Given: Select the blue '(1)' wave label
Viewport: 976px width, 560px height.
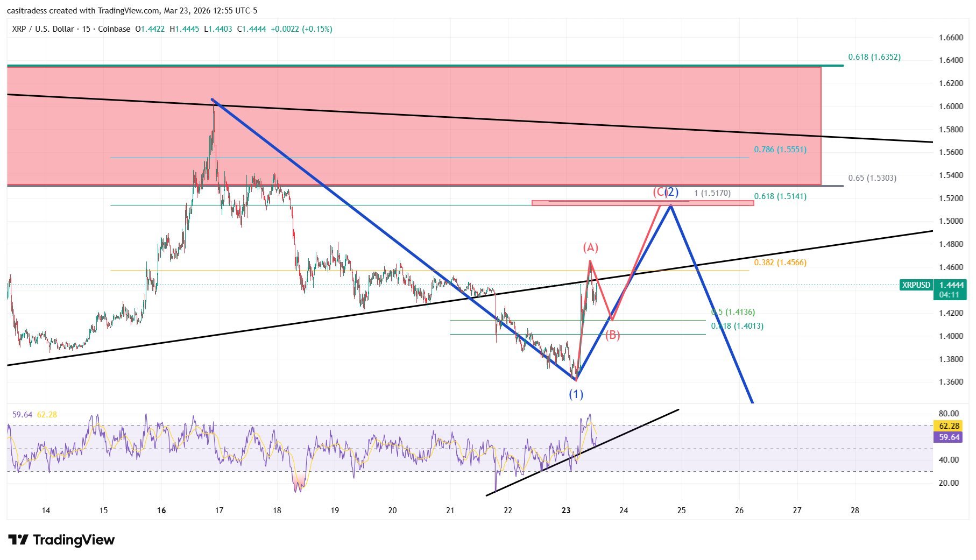Looking at the screenshot, I should click(x=576, y=394).
